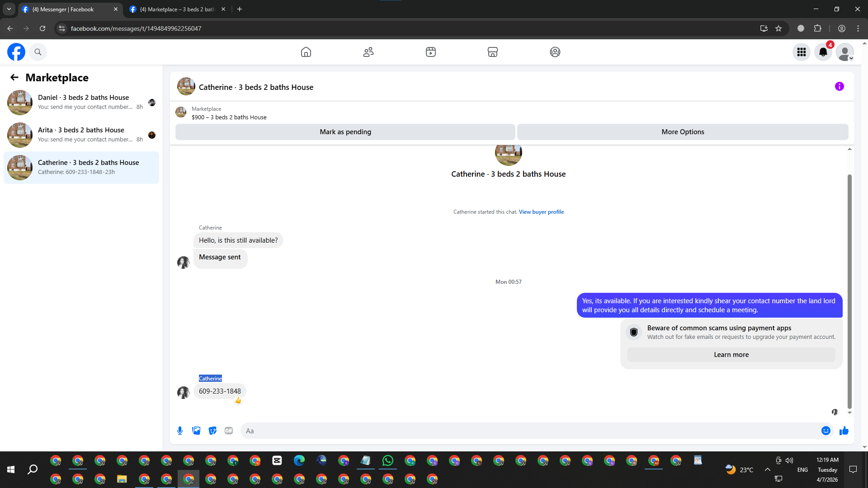This screenshot has width=868, height=488.
Task: Open Arita's 3 beds 2 baths conversation
Action: [x=81, y=135]
